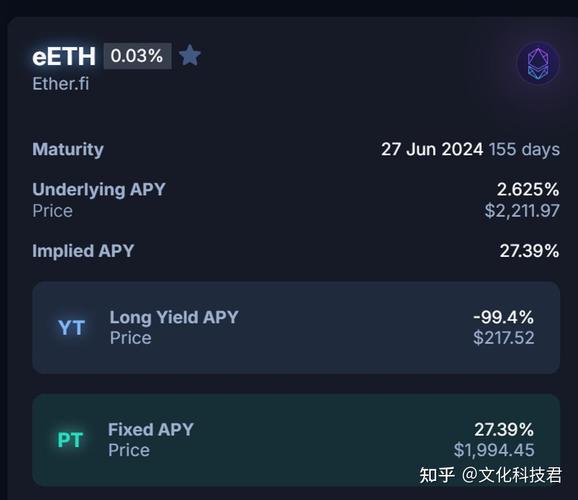This screenshot has width=578, height=500.
Task: Click the $1,994.45 PT price
Action: 494,450
